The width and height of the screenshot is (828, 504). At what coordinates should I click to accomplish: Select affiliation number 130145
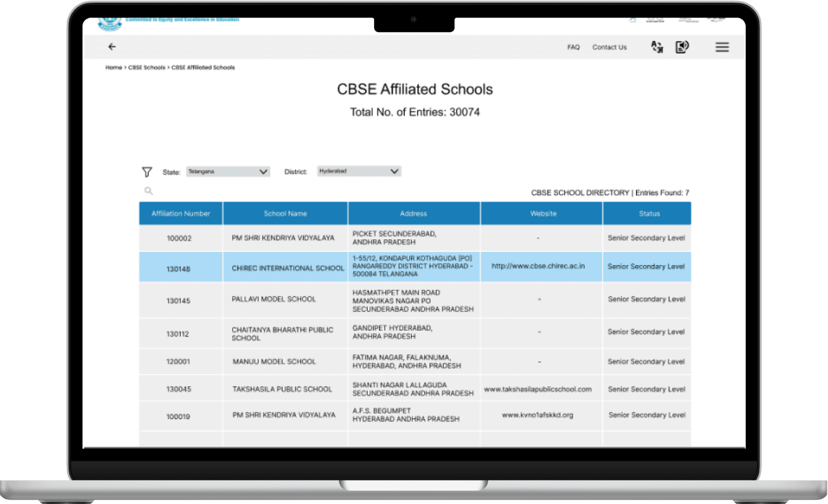(x=178, y=301)
